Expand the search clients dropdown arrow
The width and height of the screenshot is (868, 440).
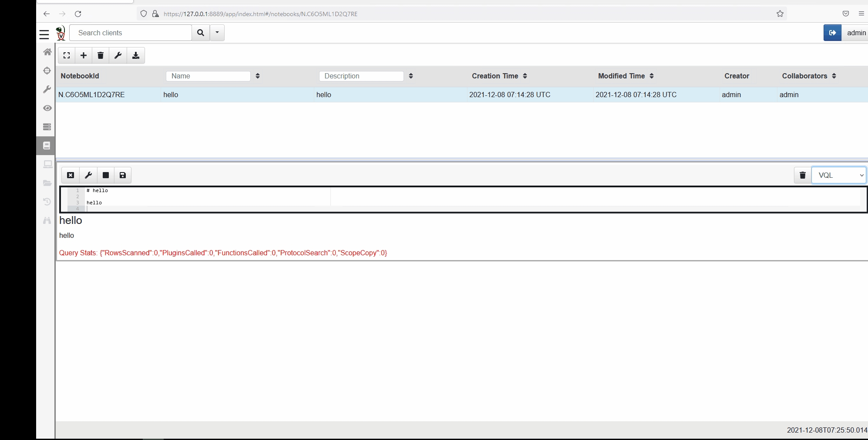coord(217,33)
